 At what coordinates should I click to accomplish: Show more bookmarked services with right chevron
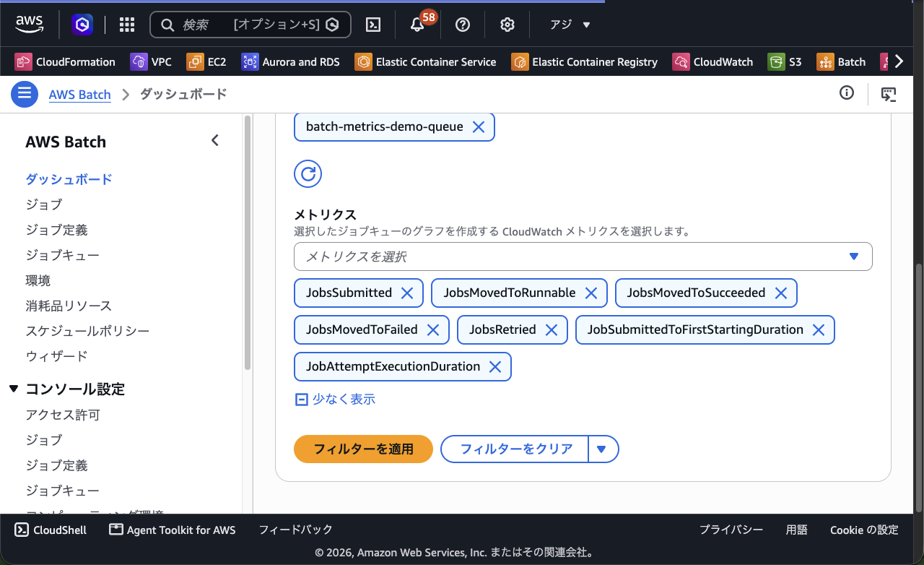[899, 61]
